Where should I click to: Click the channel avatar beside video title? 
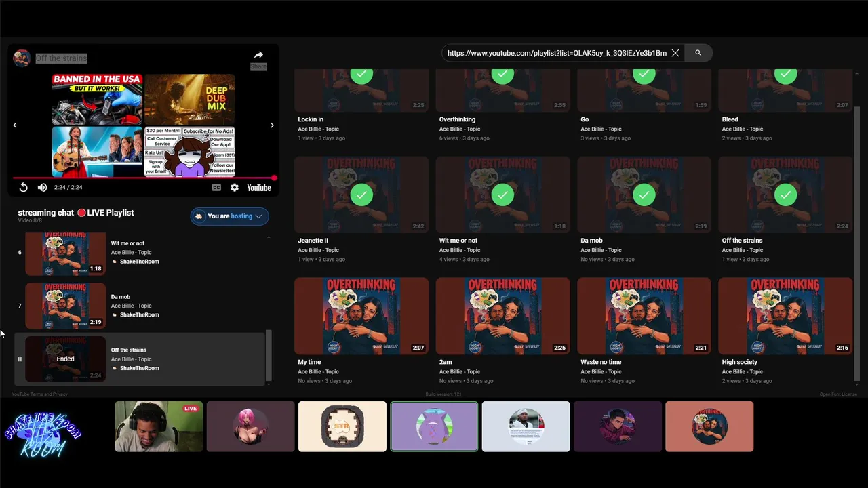(x=22, y=58)
